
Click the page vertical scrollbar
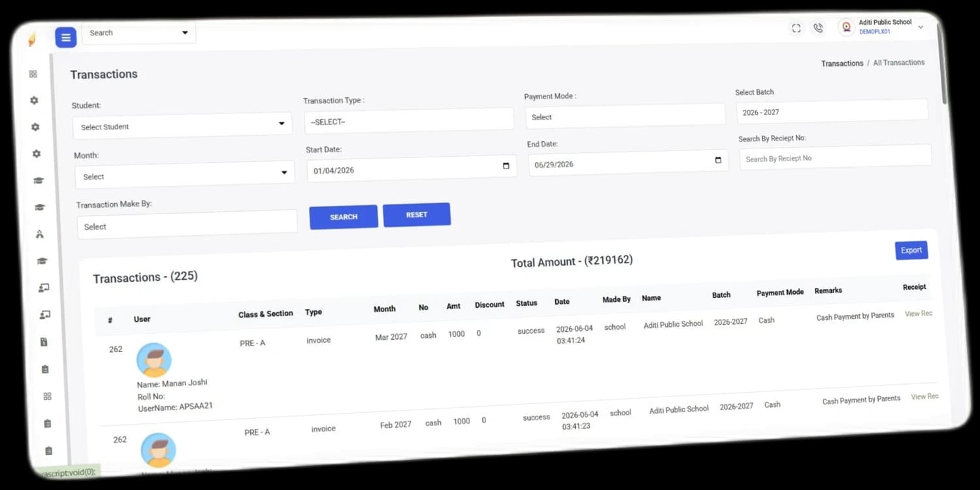942,65
